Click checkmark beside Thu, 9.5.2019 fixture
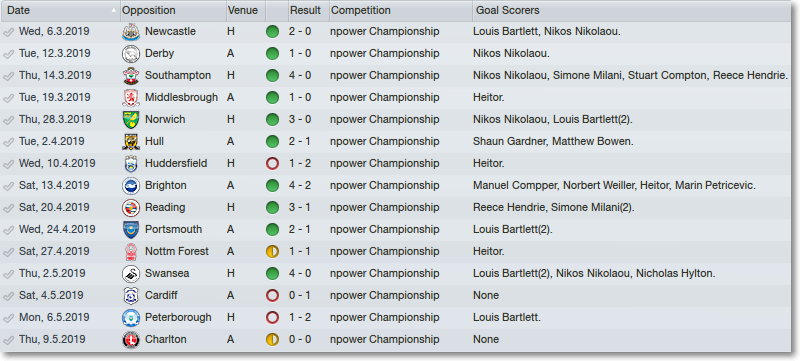Viewport: 800px width, 361px height. (x=9, y=340)
